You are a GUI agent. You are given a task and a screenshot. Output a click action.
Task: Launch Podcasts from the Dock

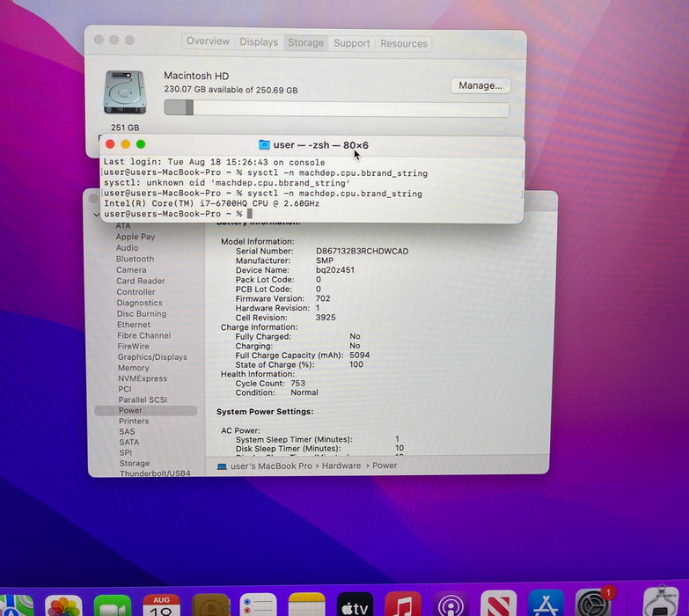click(451, 604)
